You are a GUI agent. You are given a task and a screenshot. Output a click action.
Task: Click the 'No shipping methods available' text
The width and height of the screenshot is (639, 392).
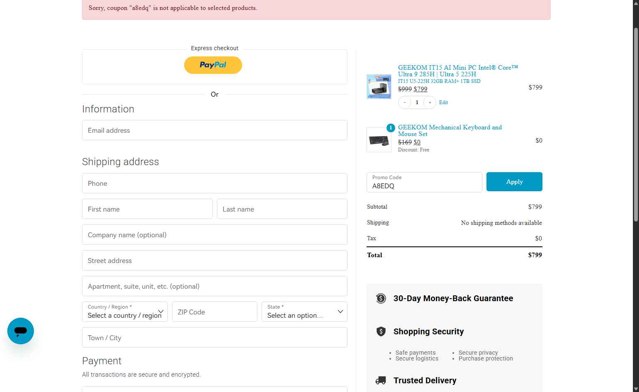[x=501, y=223]
